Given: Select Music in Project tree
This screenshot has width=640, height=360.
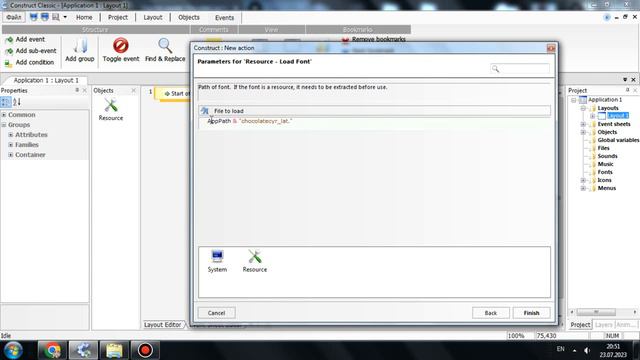Looking at the screenshot, I should click(x=605, y=164).
